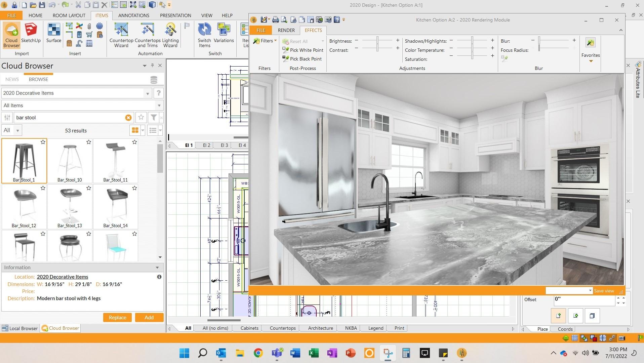Image resolution: width=644 pixels, height=363 pixels.
Task: Open the Variations tool
Action: pyautogui.click(x=224, y=34)
